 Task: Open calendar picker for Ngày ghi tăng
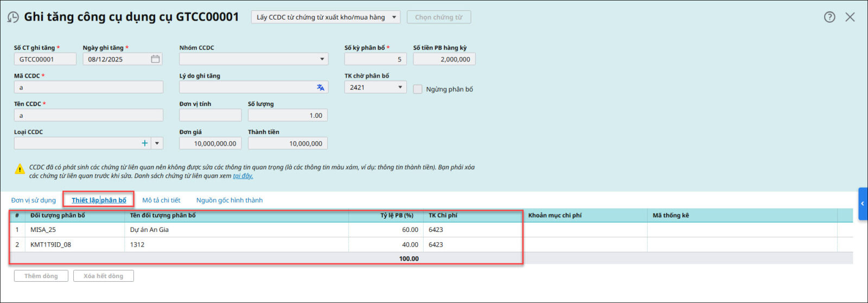tap(155, 59)
